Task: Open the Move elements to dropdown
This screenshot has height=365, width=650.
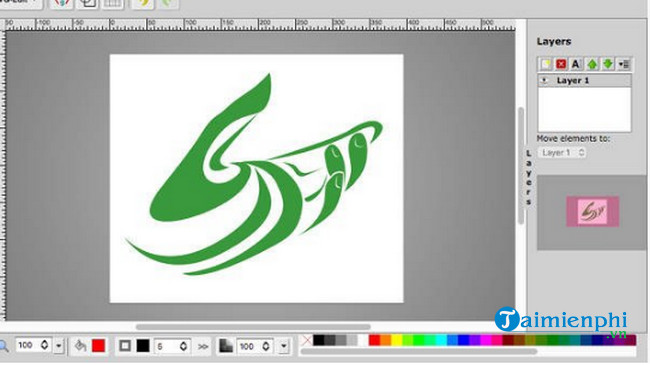Action: point(562,153)
